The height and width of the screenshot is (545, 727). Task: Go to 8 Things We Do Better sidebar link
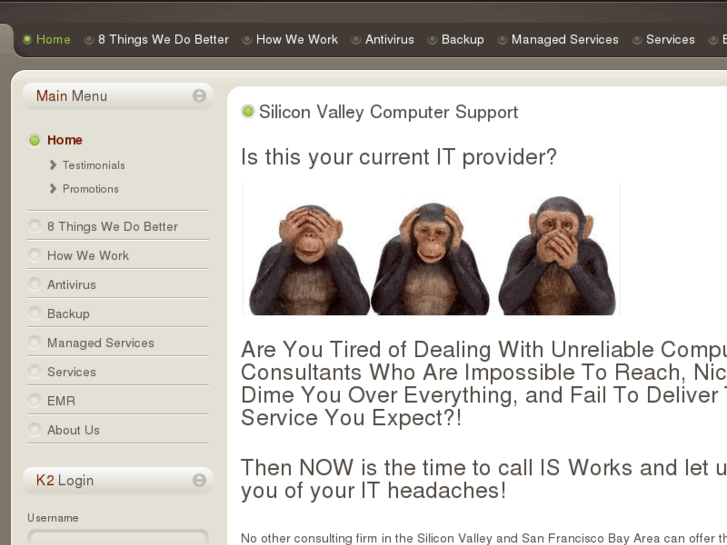click(113, 226)
